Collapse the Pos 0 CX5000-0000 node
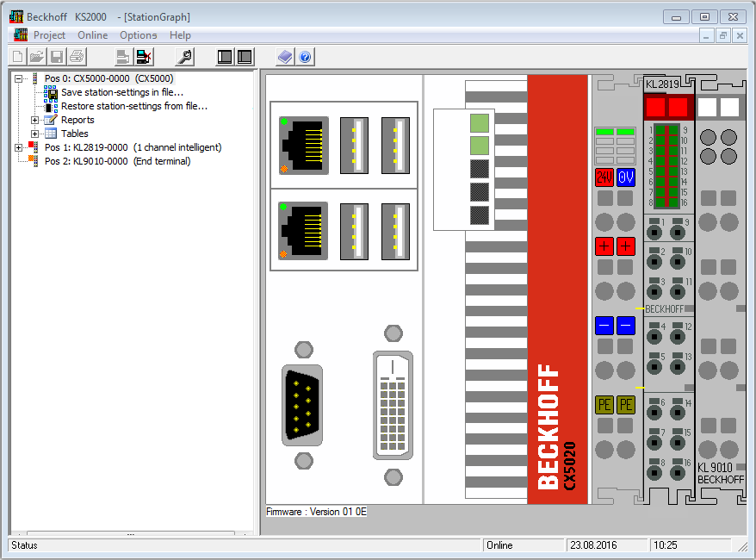 point(18,78)
